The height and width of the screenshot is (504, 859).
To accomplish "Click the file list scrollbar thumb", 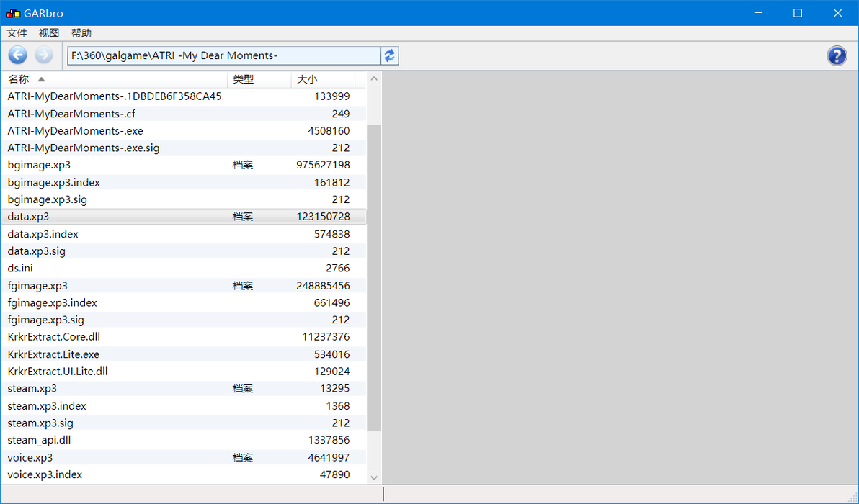I will point(374,277).
